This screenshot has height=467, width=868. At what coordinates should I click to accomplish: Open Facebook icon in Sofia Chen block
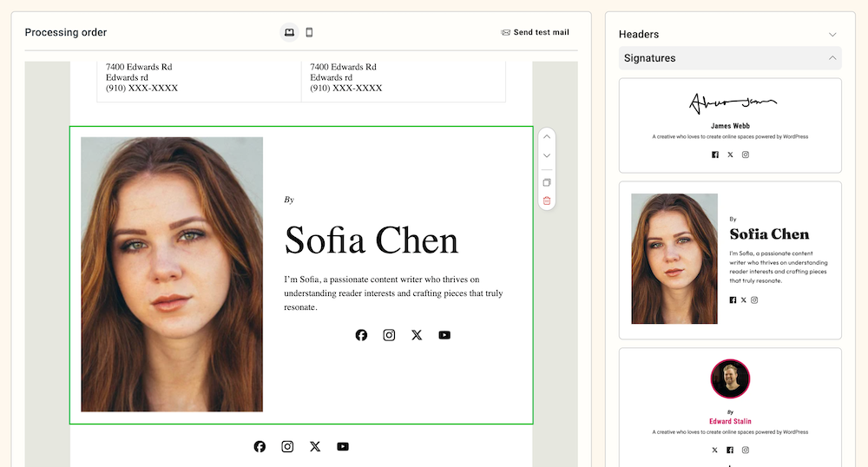[x=361, y=335]
